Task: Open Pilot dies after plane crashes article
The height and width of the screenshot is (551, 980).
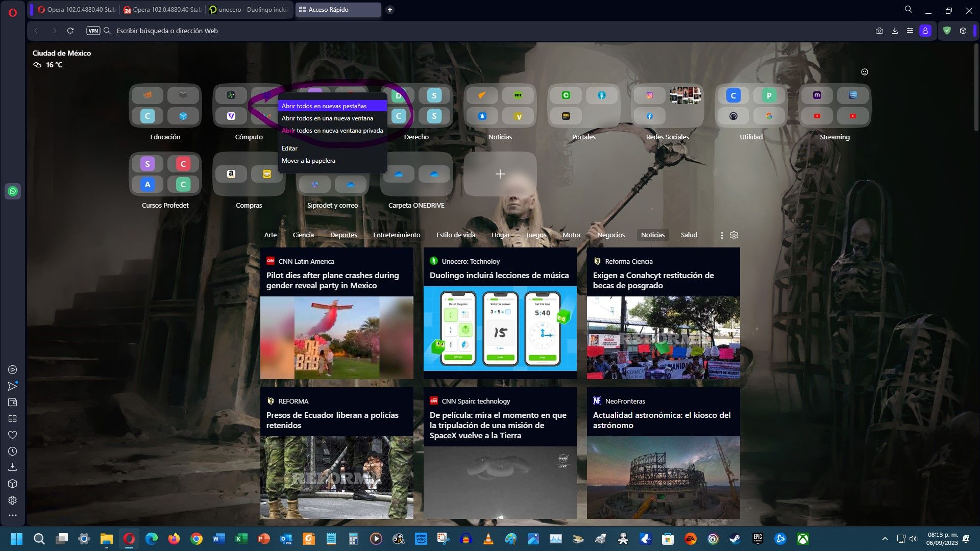Action: pos(337,313)
